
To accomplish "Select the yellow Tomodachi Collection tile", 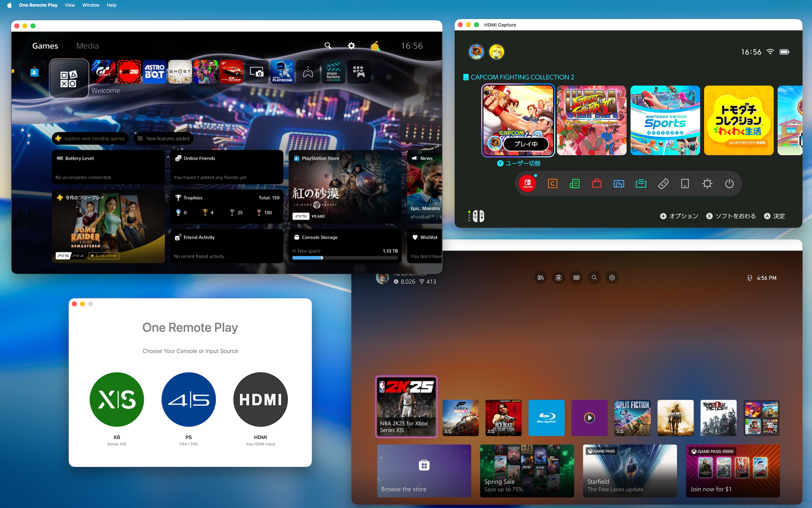I will (x=738, y=120).
